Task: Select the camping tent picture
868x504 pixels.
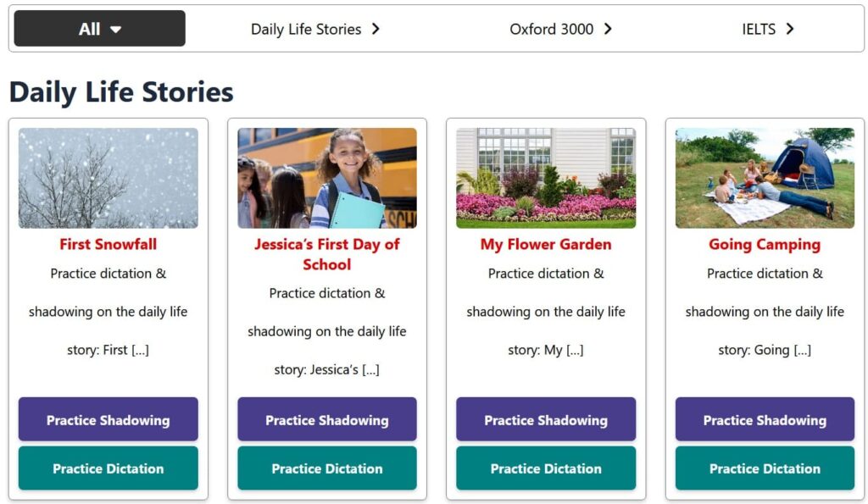Action: (765, 178)
